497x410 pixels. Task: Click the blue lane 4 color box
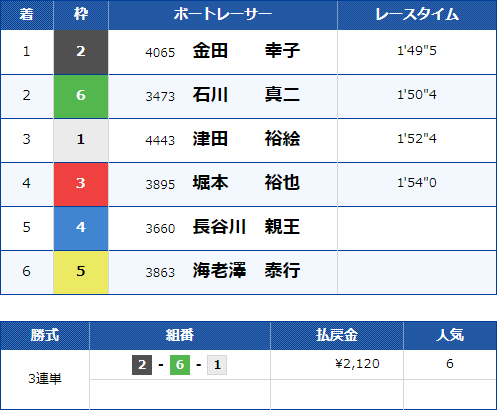81,228
